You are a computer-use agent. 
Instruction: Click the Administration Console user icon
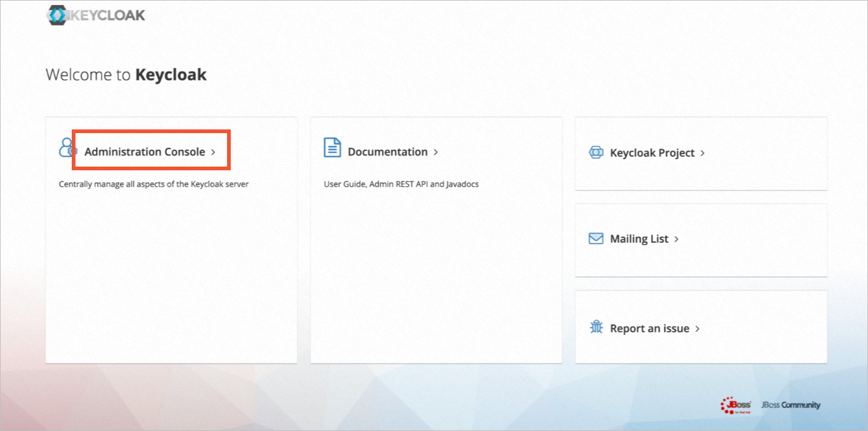click(67, 148)
